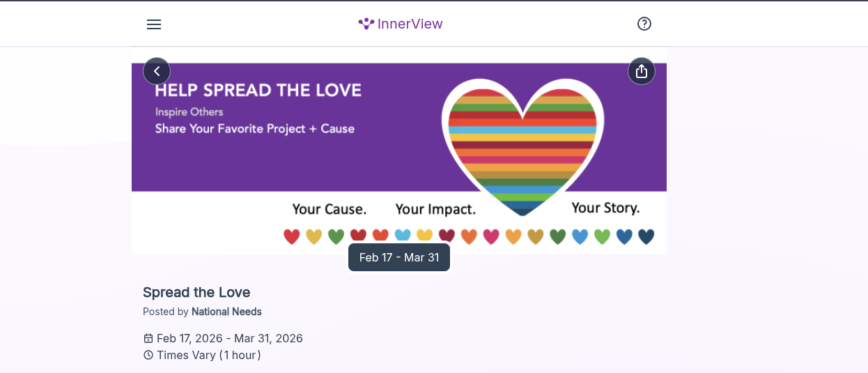Select the pink heart in the hearts row
The image size is (868, 373).
pyautogui.click(x=491, y=237)
